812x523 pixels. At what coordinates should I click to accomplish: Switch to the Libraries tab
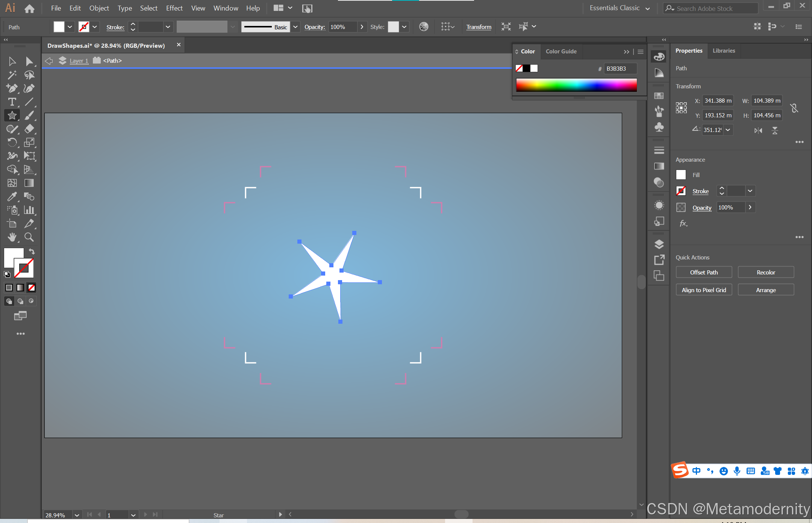coord(724,51)
